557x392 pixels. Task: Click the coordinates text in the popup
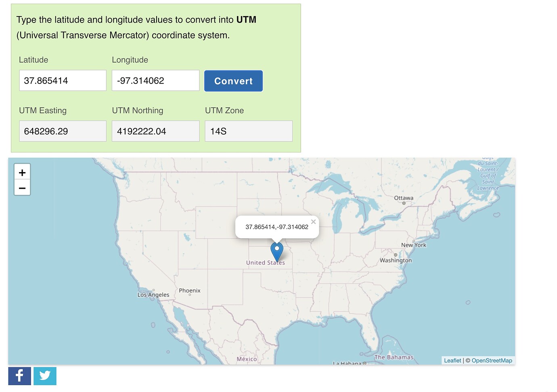pos(277,227)
